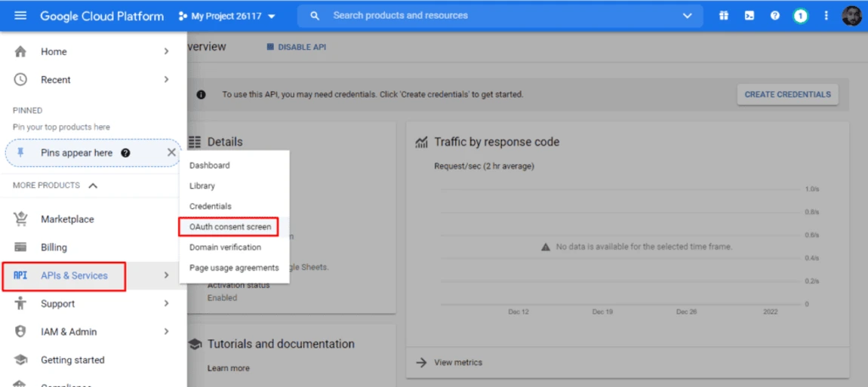Expand the Recent submenu chevron
The height and width of the screenshot is (387, 868).
pos(166,80)
